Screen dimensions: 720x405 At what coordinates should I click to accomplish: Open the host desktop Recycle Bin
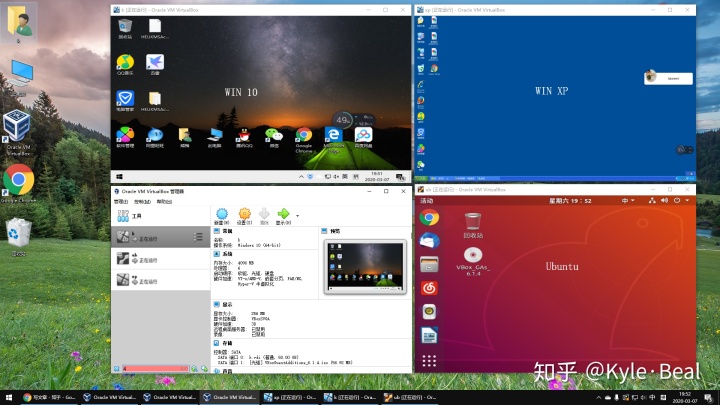click(18, 236)
